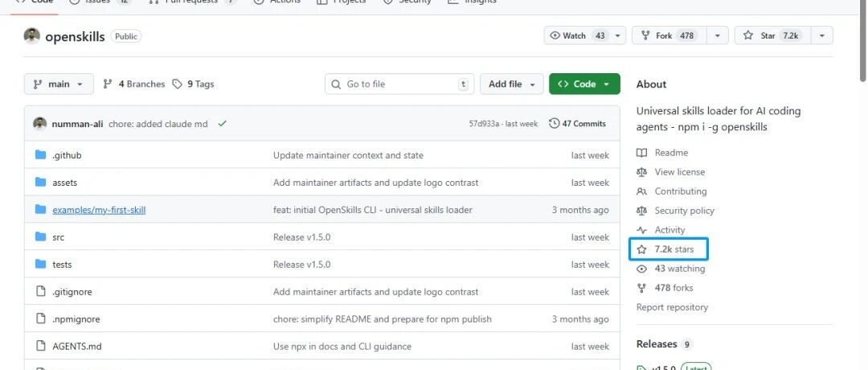Click the search magnifier in Go to file
This screenshot has width=868, height=370.
pos(335,84)
